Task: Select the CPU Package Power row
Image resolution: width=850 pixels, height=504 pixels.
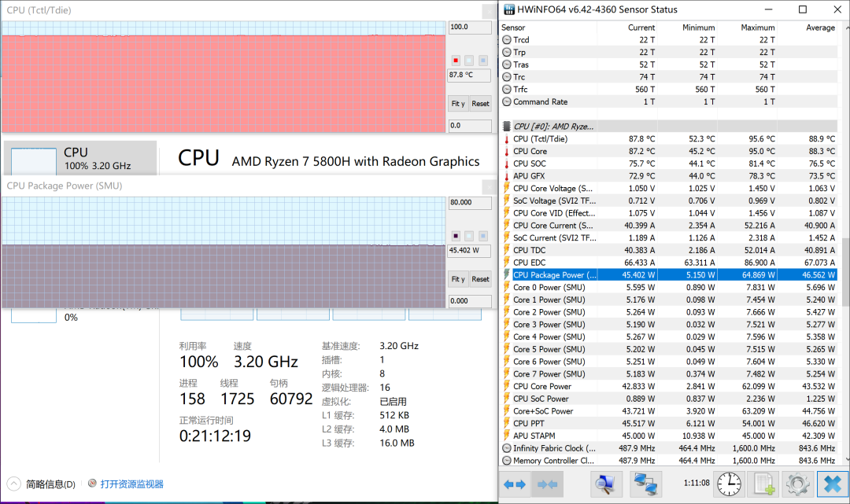Action: point(668,275)
